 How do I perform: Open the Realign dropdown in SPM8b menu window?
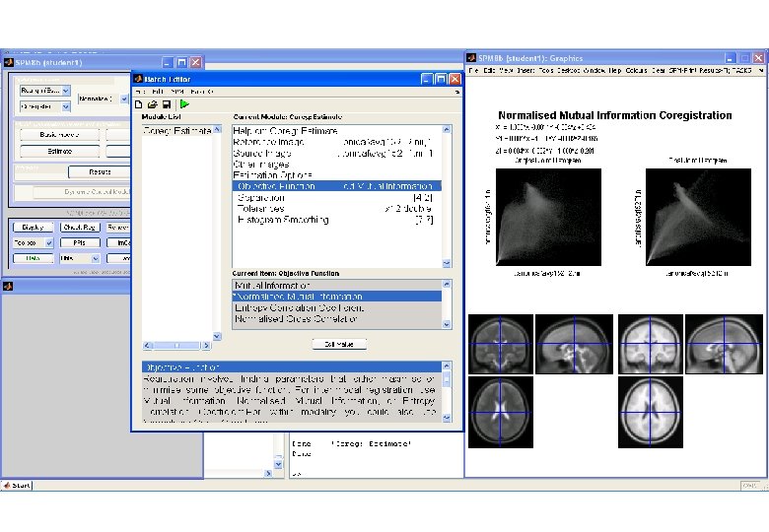click(66, 91)
